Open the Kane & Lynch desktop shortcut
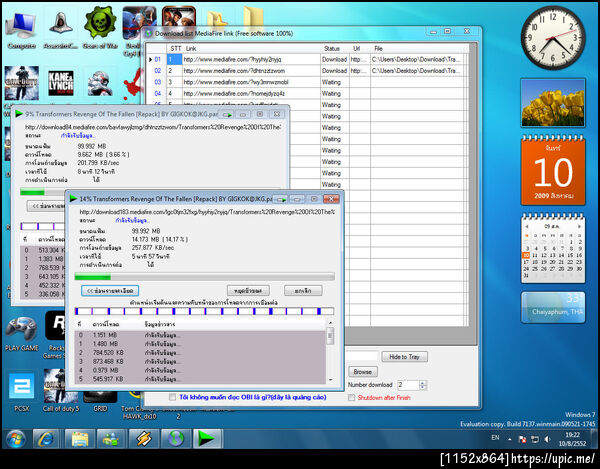 [61, 83]
